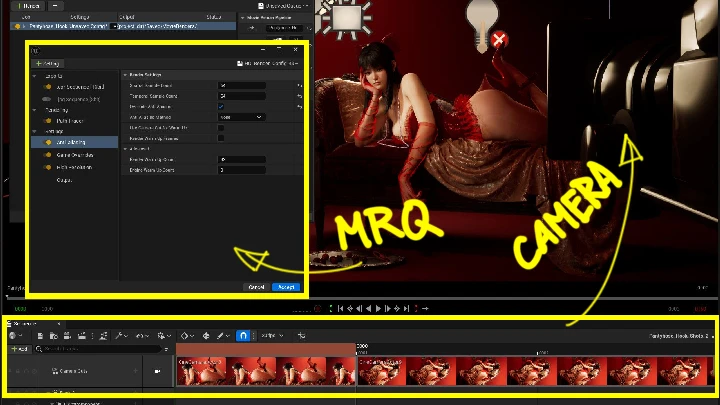The image size is (720, 405).
Task: Click the Accept button in render settings
Action: (x=285, y=287)
